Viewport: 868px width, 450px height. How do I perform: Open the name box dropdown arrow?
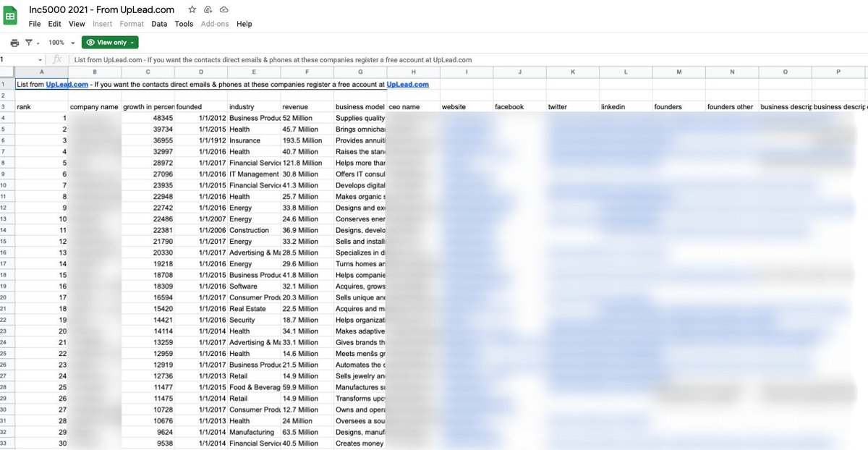tap(40, 60)
